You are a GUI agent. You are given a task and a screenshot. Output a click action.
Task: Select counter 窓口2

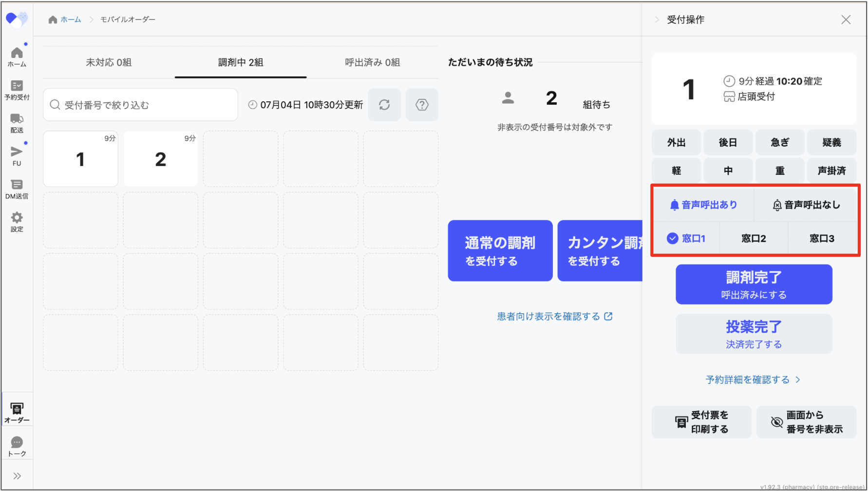click(x=754, y=238)
